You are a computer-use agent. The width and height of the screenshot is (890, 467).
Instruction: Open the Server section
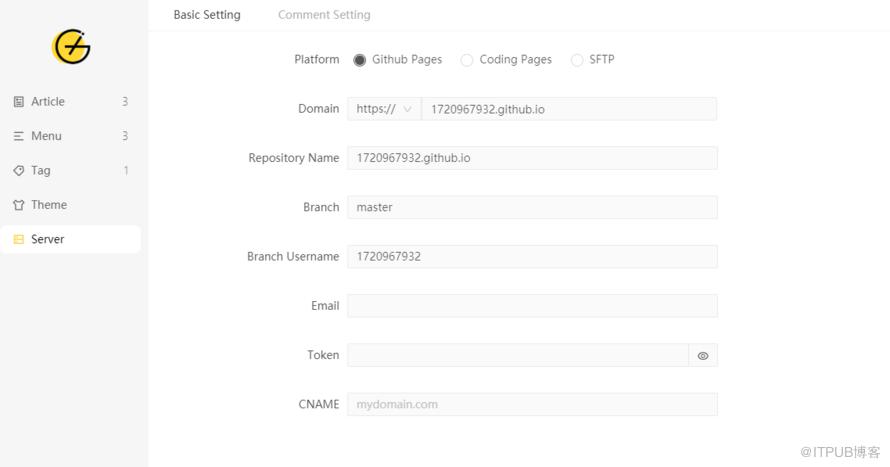(70, 239)
